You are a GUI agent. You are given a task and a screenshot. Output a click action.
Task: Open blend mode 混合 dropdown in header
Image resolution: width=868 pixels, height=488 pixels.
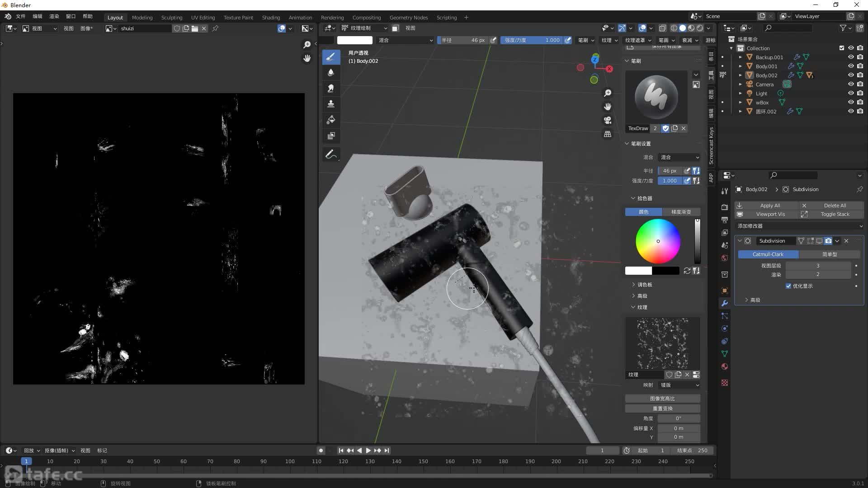[406, 40]
